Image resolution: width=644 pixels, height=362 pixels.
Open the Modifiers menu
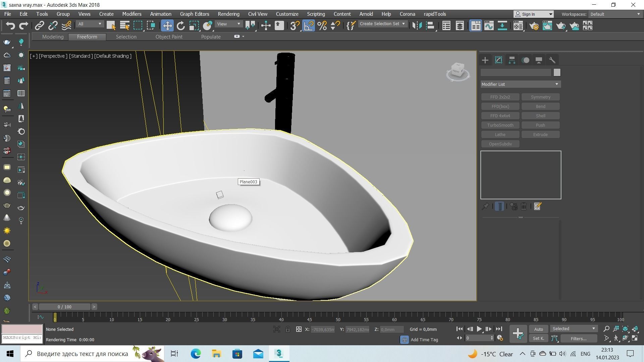point(132,14)
